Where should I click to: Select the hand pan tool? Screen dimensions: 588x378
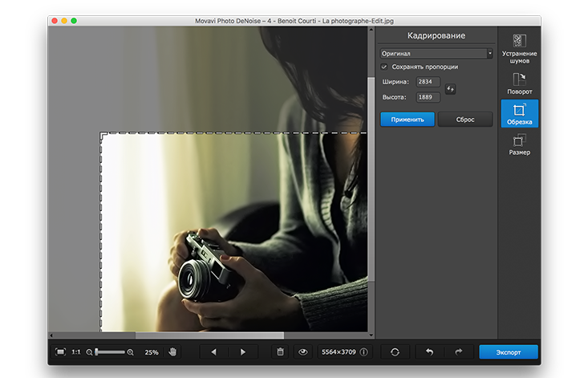pos(172,352)
